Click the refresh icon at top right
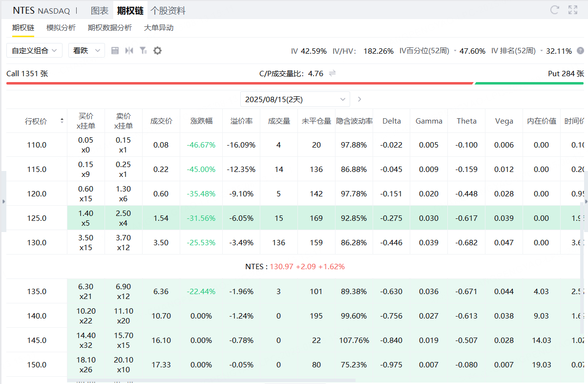The image size is (588, 384). click(x=554, y=10)
